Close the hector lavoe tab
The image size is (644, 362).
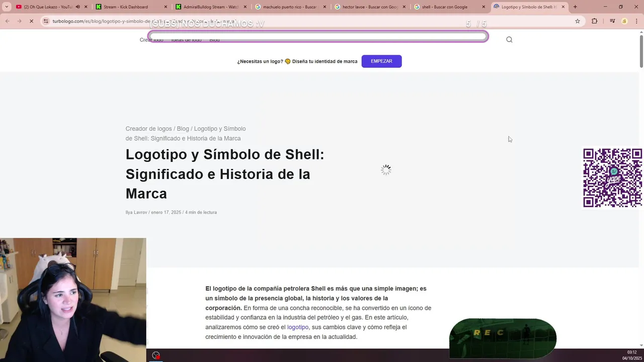click(x=404, y=7)
